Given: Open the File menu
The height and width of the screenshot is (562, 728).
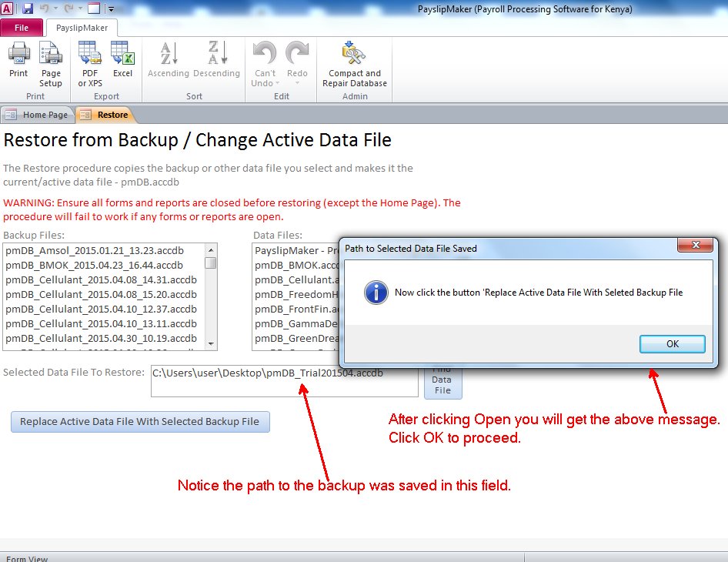Looking at the screenshot, I should pyautogui.click(x=22, y=28).
